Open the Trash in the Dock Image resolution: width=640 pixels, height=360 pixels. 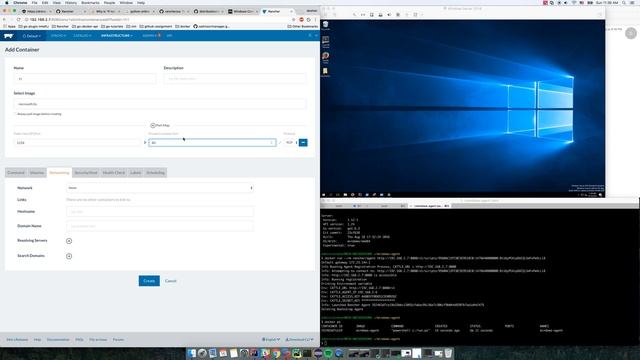pos(448,353)
